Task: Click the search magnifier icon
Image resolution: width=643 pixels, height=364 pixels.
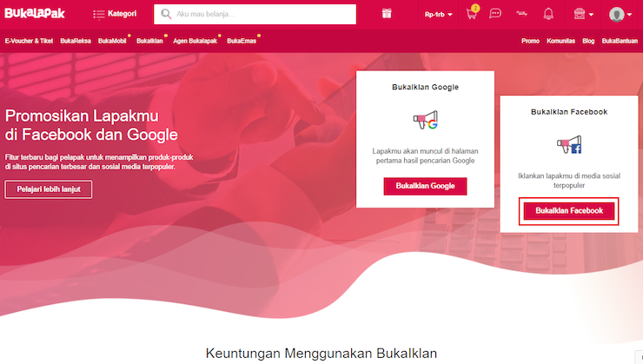Action: [x=166, y=14]
